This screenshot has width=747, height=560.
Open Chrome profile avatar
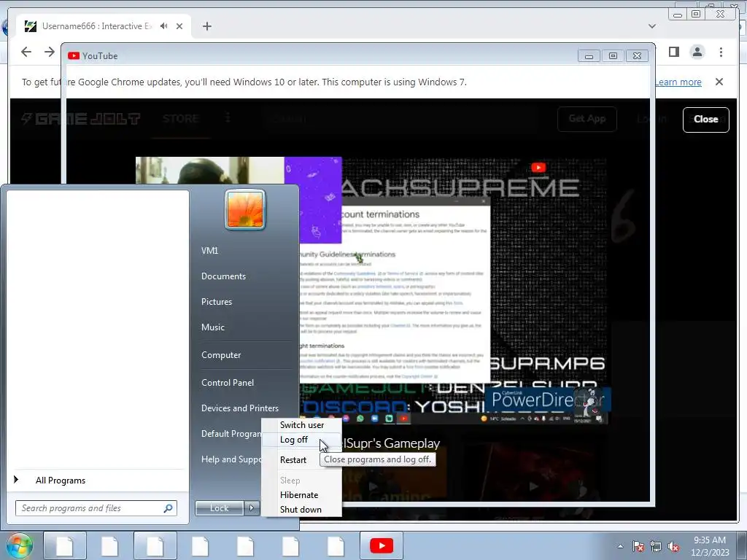(697, 52)
